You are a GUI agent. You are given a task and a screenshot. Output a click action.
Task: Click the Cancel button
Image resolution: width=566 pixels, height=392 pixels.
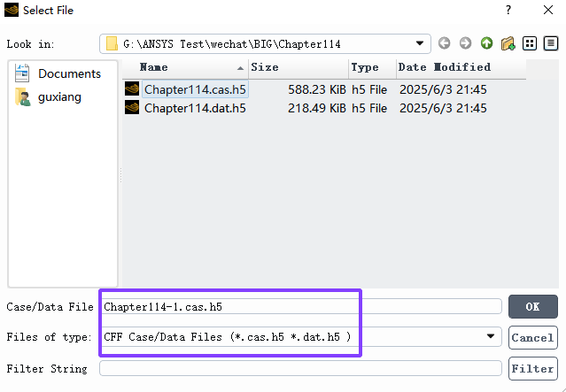(533, 337)
